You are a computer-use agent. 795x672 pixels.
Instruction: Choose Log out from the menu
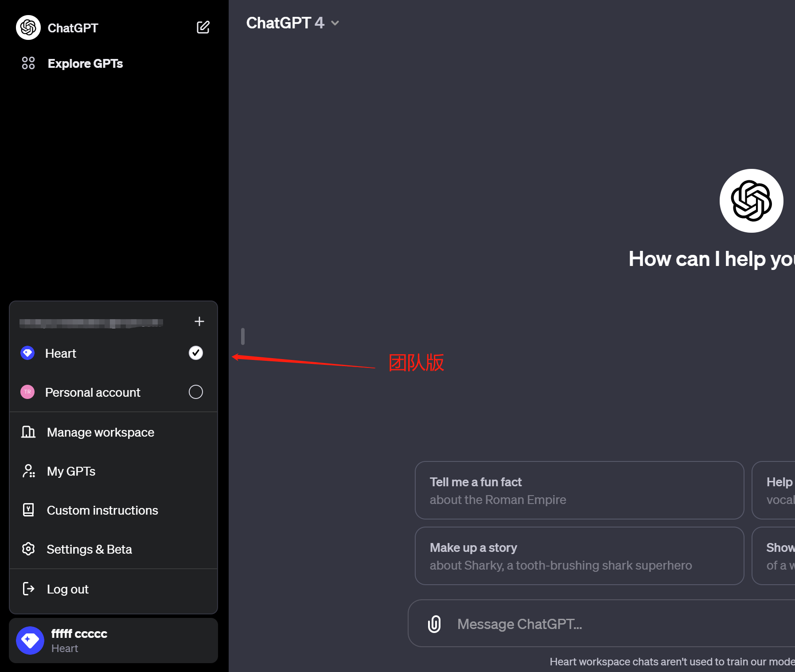point(113,589)
